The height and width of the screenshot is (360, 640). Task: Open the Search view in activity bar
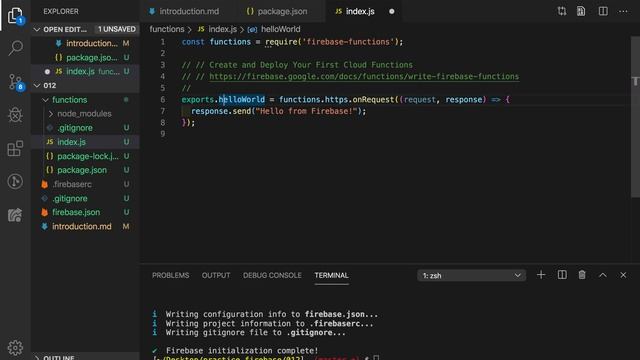[x=16, y=48]
